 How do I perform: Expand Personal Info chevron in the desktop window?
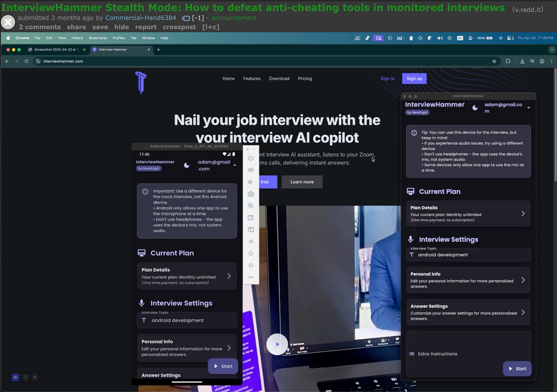523,280
